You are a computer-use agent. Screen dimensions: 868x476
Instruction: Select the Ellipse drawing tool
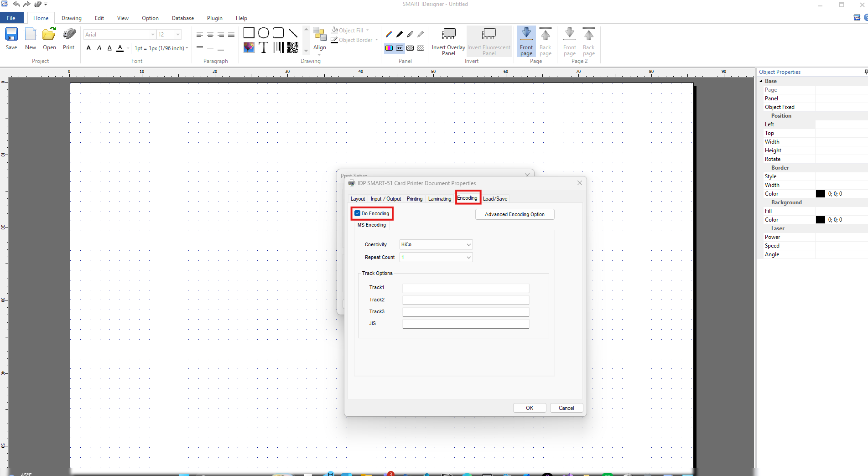(264, 33)
